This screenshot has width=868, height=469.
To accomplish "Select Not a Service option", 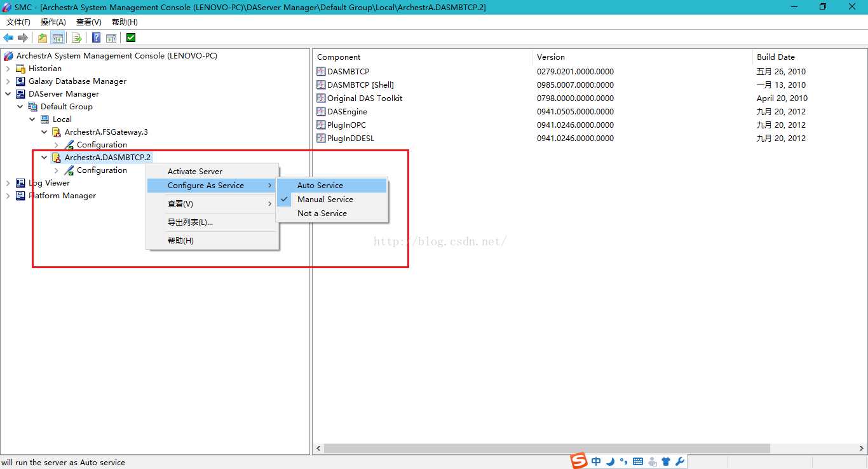I will [332, 214].
